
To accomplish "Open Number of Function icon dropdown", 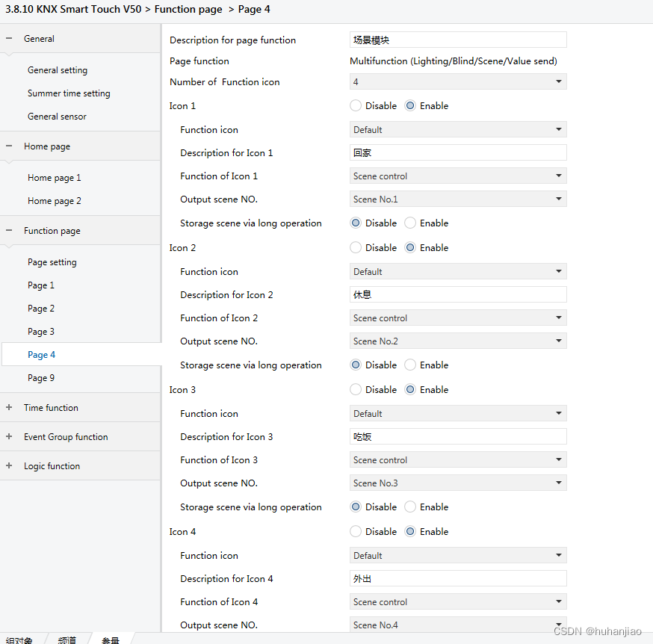I will click(x=458, y=82).
